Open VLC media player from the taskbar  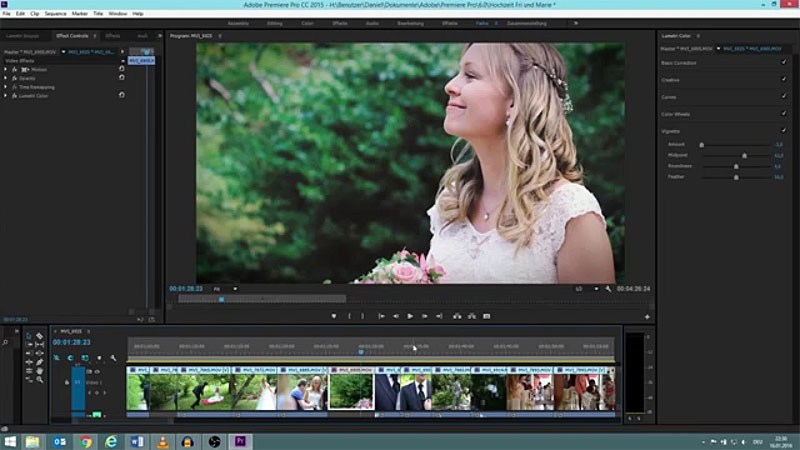(x=163, y=441)
